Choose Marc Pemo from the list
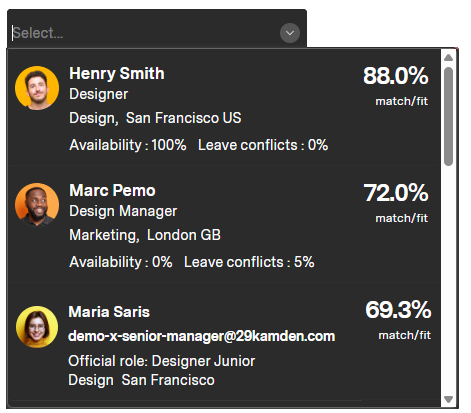Image resolution: width=471 pixels, height=413 pixels. tap(224, 224)
